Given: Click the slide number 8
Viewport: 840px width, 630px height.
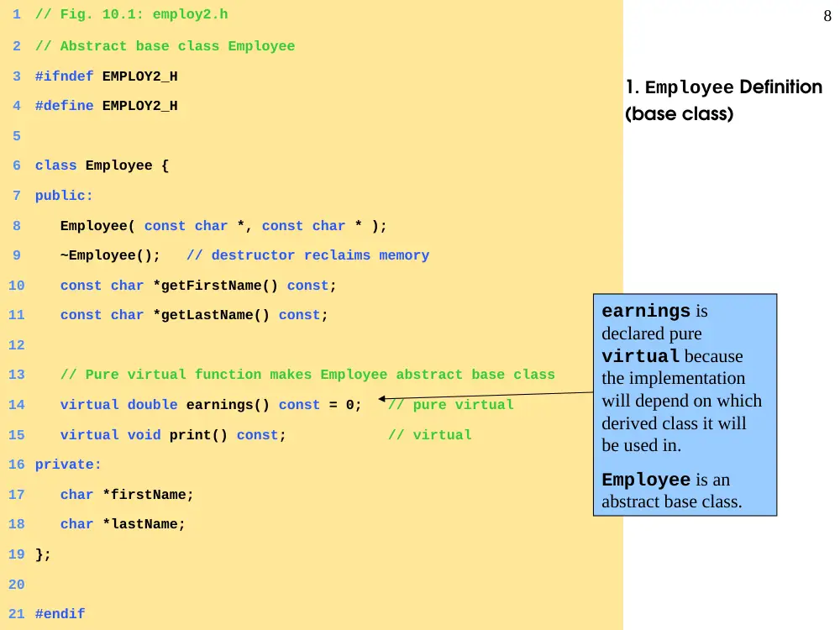Looking at the screenshot, I should click(x=827, y=16).
